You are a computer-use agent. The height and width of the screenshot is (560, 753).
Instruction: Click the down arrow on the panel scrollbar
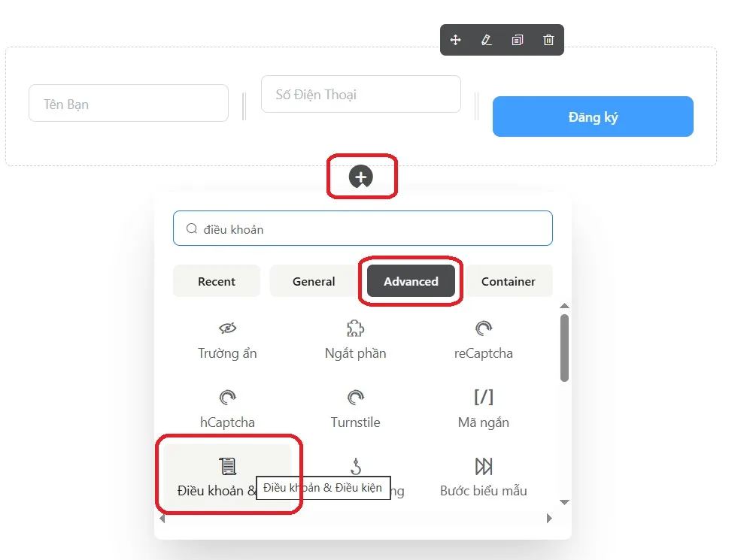564,502
